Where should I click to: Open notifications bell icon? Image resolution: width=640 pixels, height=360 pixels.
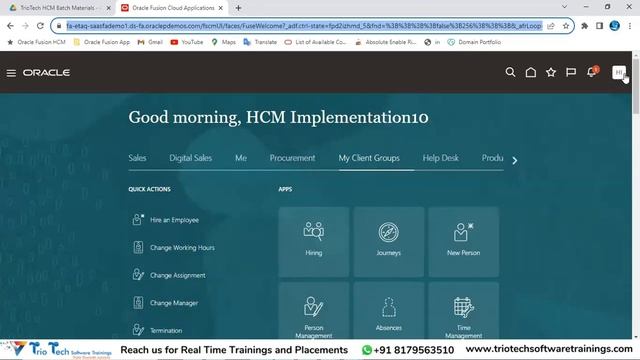point(592,72)
